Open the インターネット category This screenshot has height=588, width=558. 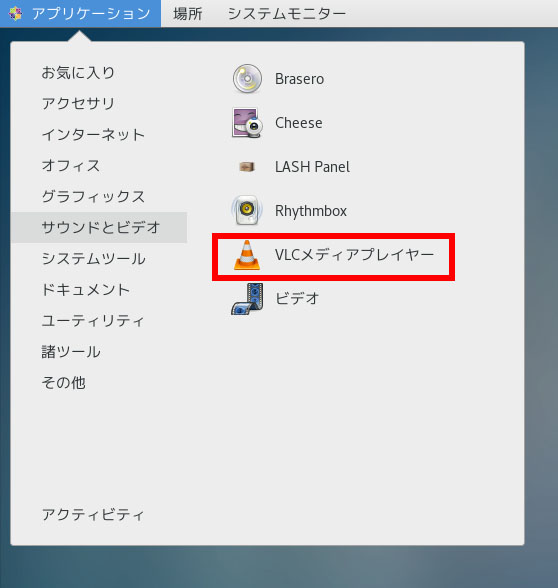pos(93,135)
